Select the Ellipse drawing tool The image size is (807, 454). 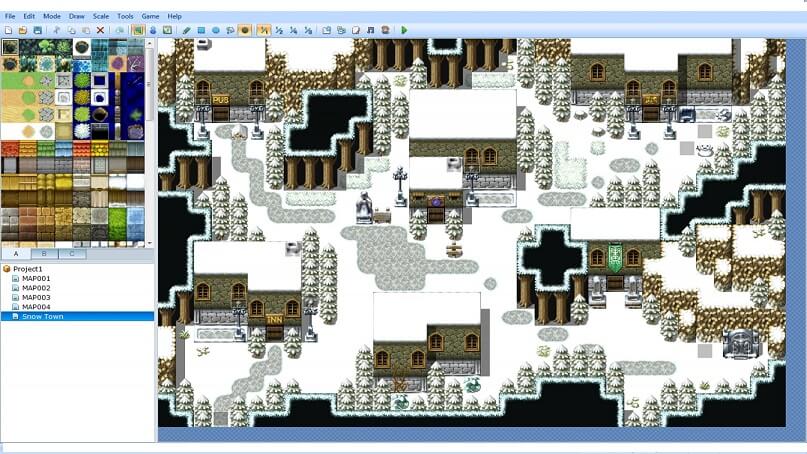[216, 30]
